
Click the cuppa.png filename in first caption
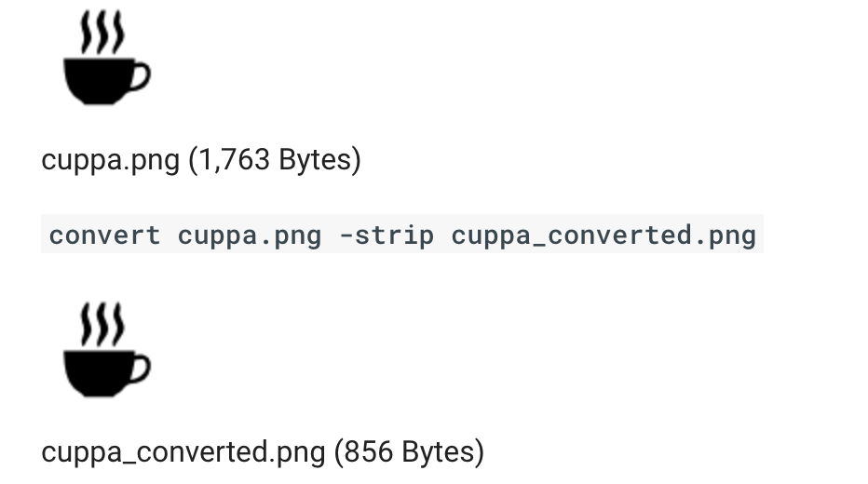[x=110, y=160]
